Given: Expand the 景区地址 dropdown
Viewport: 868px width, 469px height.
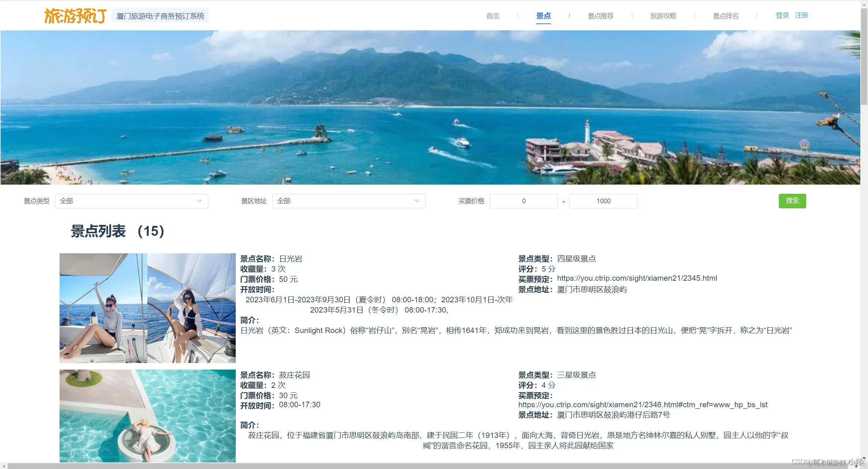Looking at the screenshot, I should (x=348, y=201).
